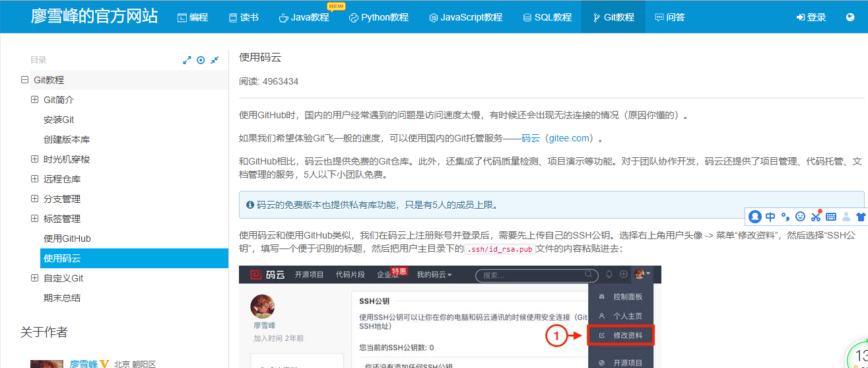Expand the 远程仓库 tree node
Viewport: 868px width, 368px height.
pos(35,179)
